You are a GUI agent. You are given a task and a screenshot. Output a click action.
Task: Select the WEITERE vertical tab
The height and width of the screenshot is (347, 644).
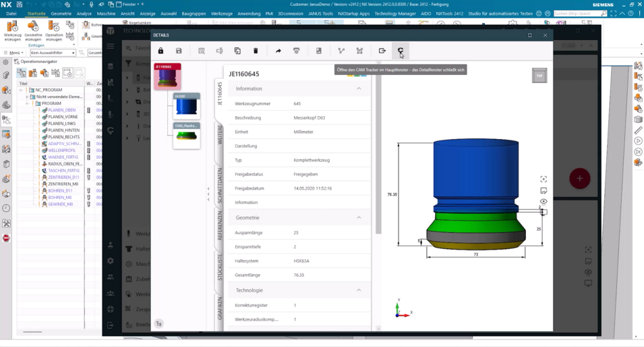pyautogui.click(x=219, y=134)
